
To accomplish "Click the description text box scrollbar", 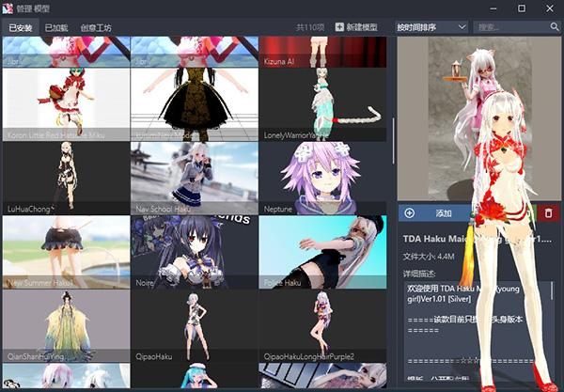I will click(x=552, y=291).
